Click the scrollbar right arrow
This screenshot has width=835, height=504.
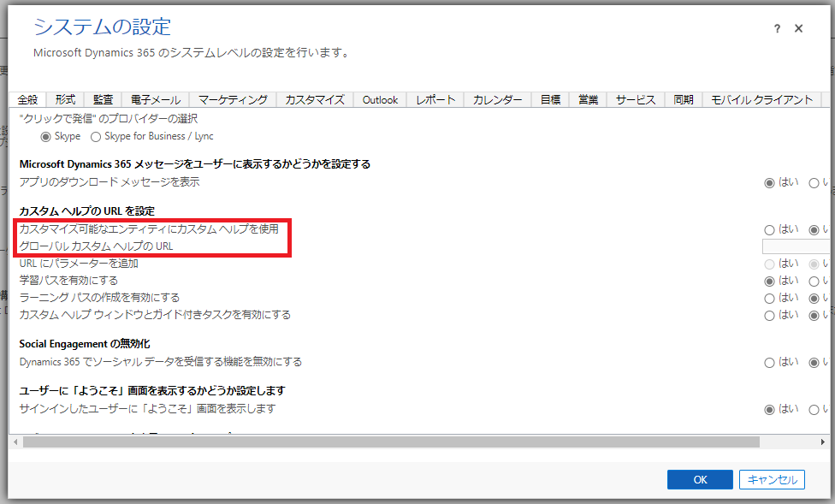click(823, 442)
